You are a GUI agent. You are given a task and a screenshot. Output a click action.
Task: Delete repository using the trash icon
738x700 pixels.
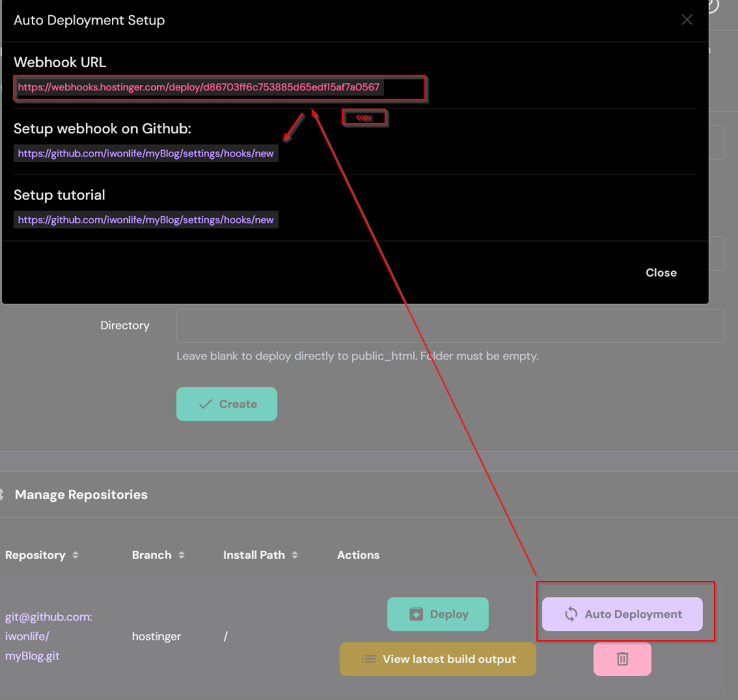click(x=622, y=659)
